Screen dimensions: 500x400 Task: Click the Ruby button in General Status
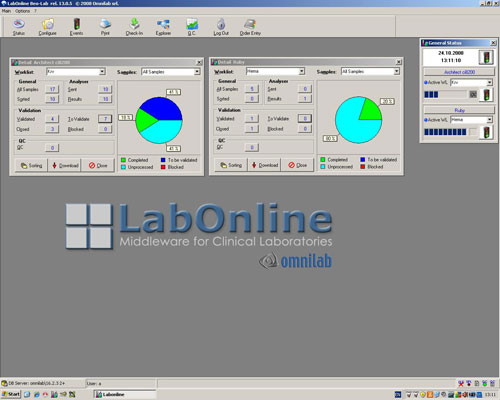tap(459, 110)
